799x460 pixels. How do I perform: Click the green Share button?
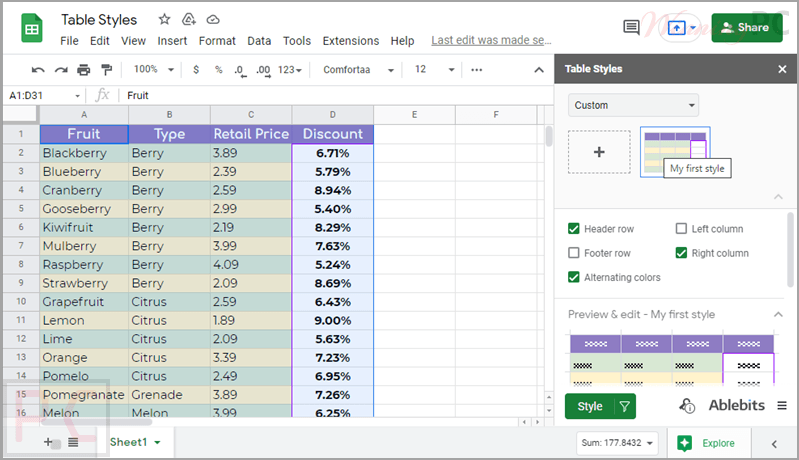(x=747, y=28)
